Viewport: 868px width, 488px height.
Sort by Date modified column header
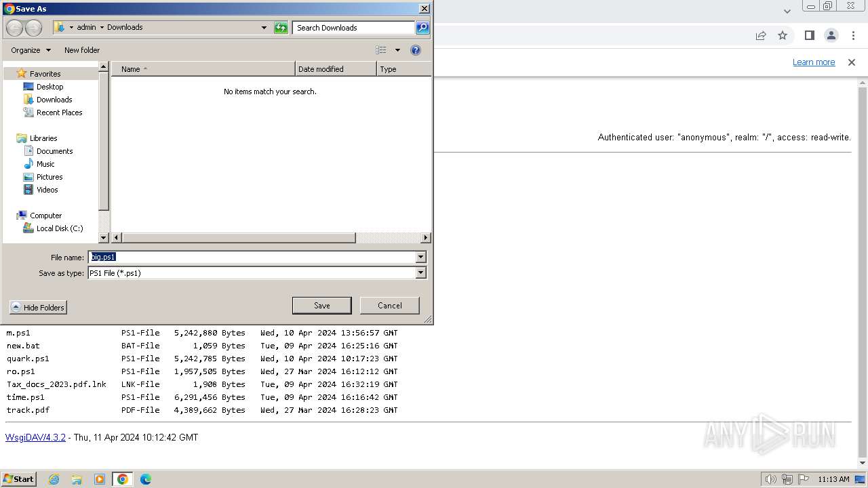tap(336, 69)
